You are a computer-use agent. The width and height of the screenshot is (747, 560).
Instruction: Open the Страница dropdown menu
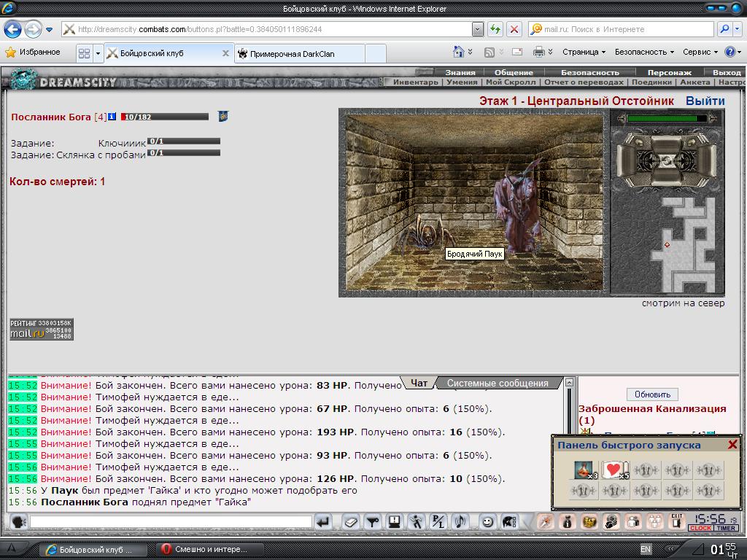click(x=584, y=52)
